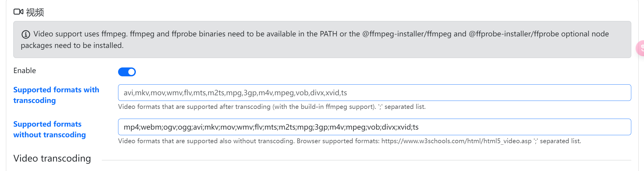Click the "Video transcoding" section heading
Screen dimensions: 644x171
coord(52,159)
